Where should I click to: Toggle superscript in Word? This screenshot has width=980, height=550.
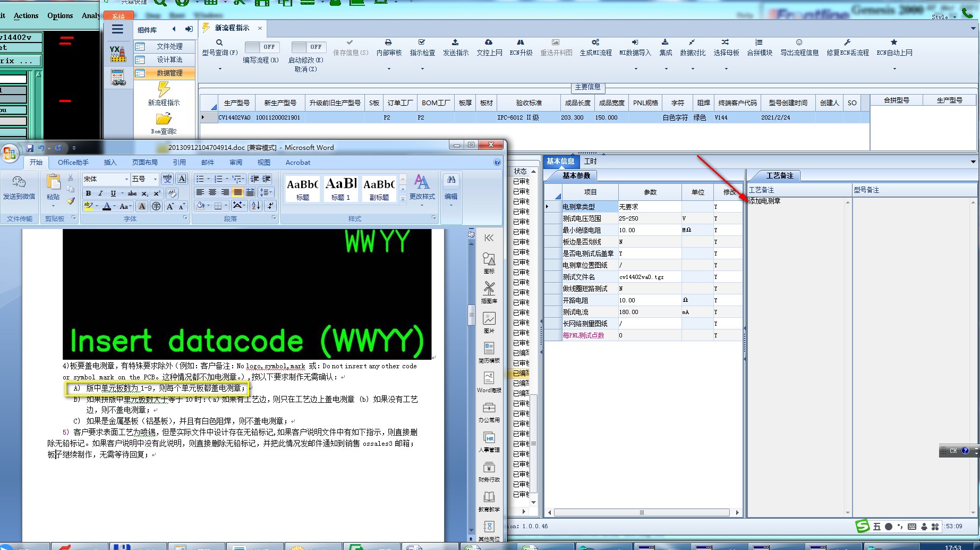click(x=157, y=193)
